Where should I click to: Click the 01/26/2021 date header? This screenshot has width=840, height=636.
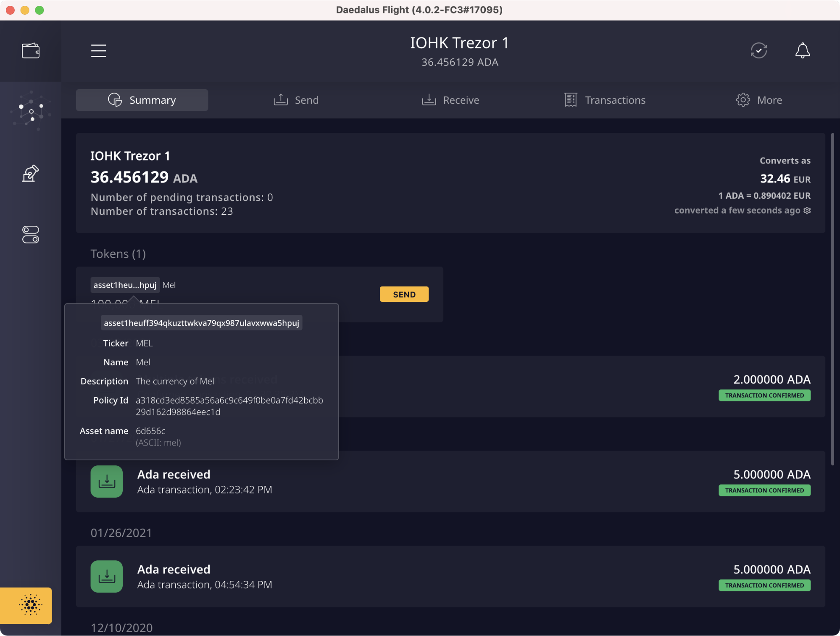[x=121, y=533]
